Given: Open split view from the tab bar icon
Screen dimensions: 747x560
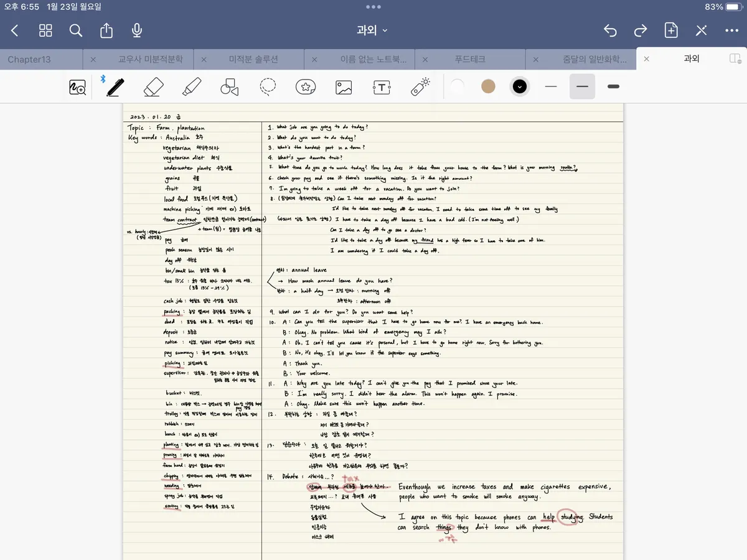Looking at the screenshot, I should [x=735, y=58].
